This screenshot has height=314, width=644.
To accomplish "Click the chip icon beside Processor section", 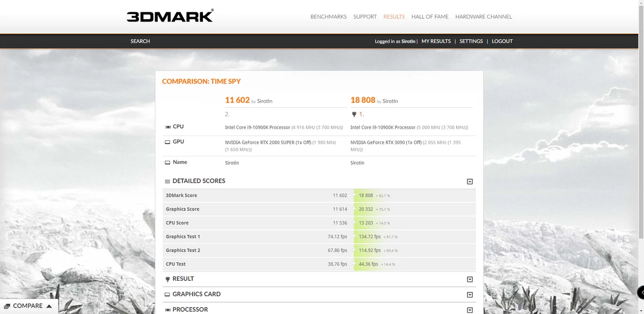I will tap(167, 310).
